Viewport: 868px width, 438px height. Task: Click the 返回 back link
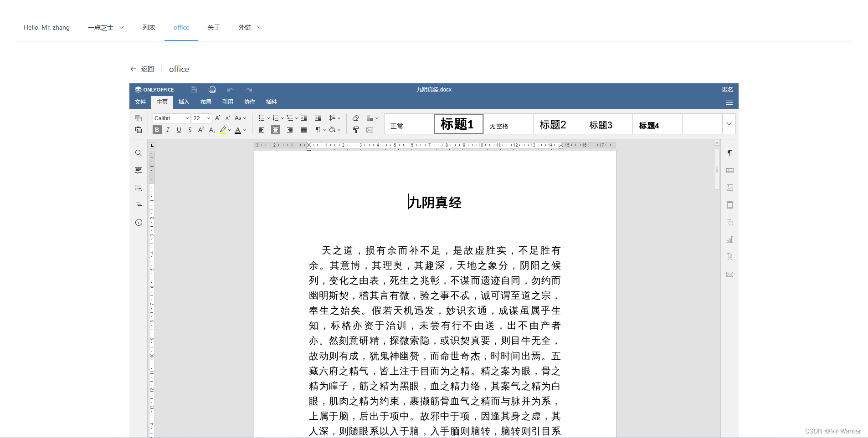tap(148, 69)
